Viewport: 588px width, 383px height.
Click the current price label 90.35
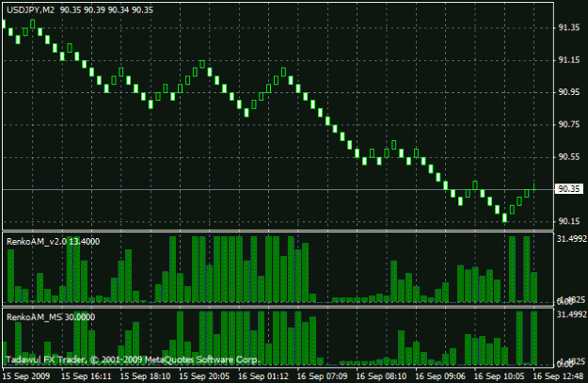coord(569,189)
